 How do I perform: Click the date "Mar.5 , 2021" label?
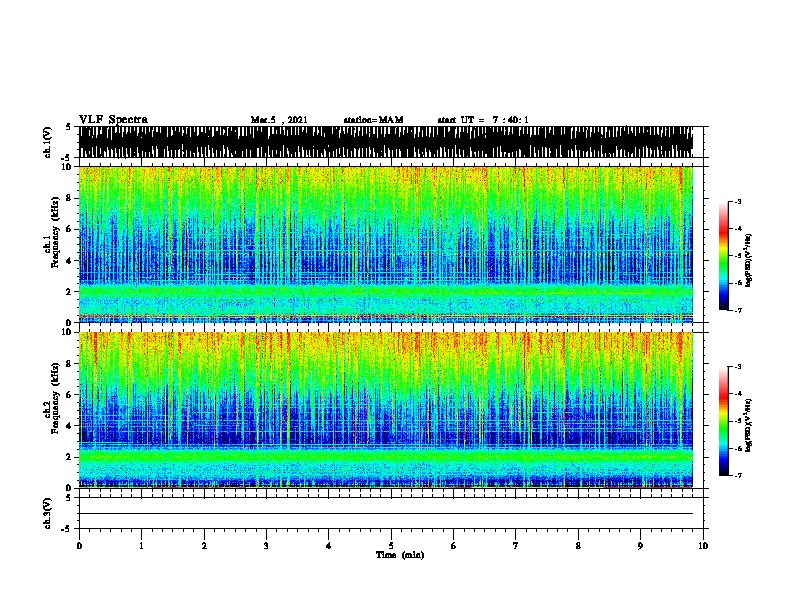[x=279, y=120]
